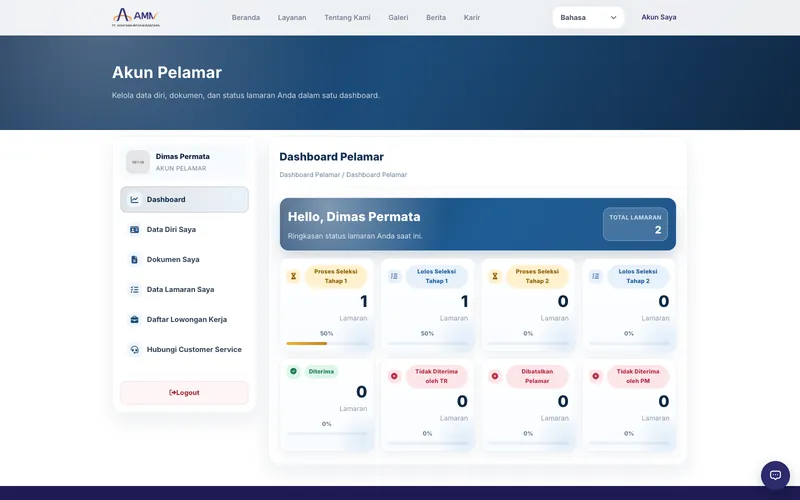Click the Hubungi Customer Service headset icon
This screenshot has width=800, height=500.
134,349
